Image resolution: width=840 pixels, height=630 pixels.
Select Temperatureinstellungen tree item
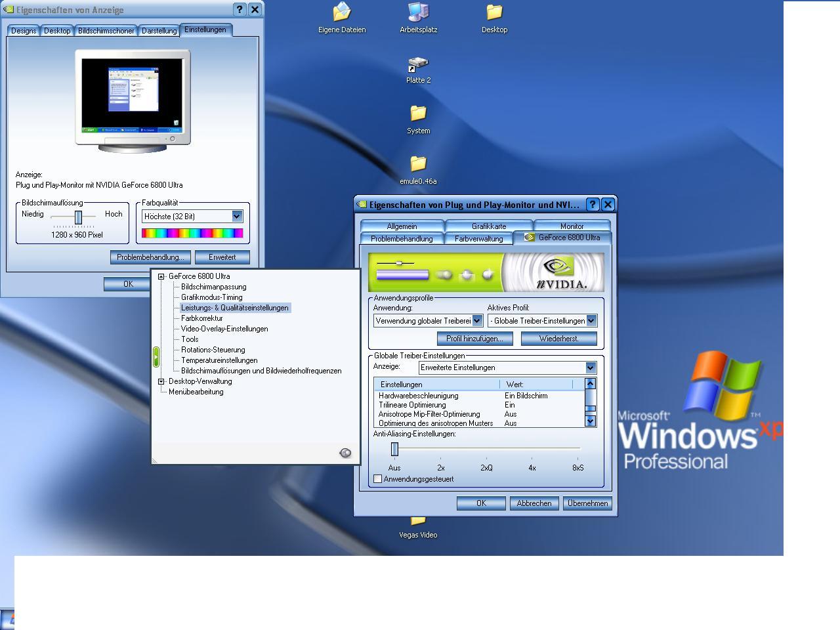219,360
